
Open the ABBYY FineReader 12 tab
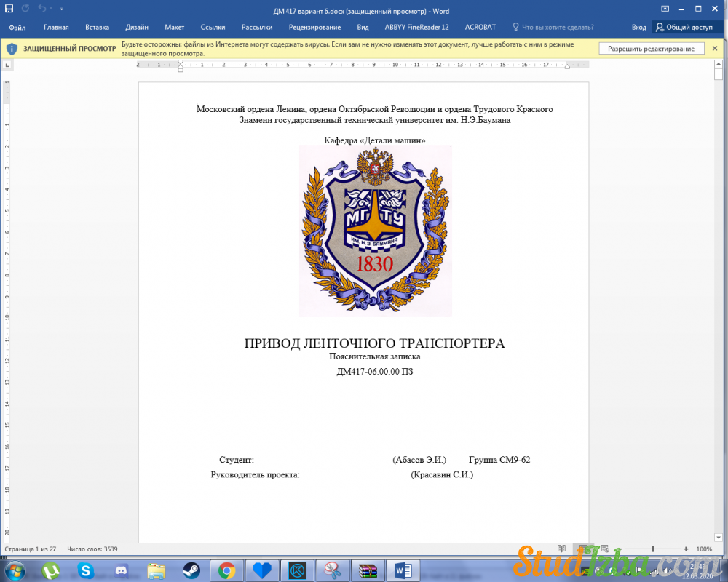tap(416, 28)
